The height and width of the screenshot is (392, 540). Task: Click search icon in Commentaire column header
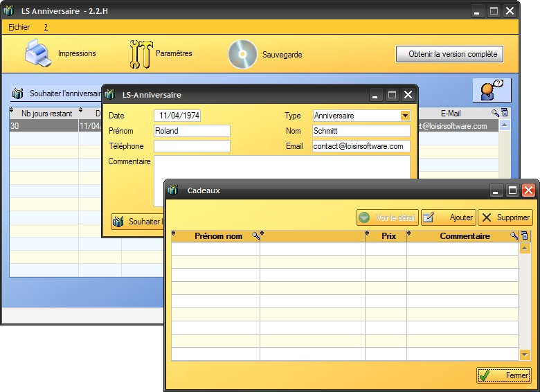point(514,236)
